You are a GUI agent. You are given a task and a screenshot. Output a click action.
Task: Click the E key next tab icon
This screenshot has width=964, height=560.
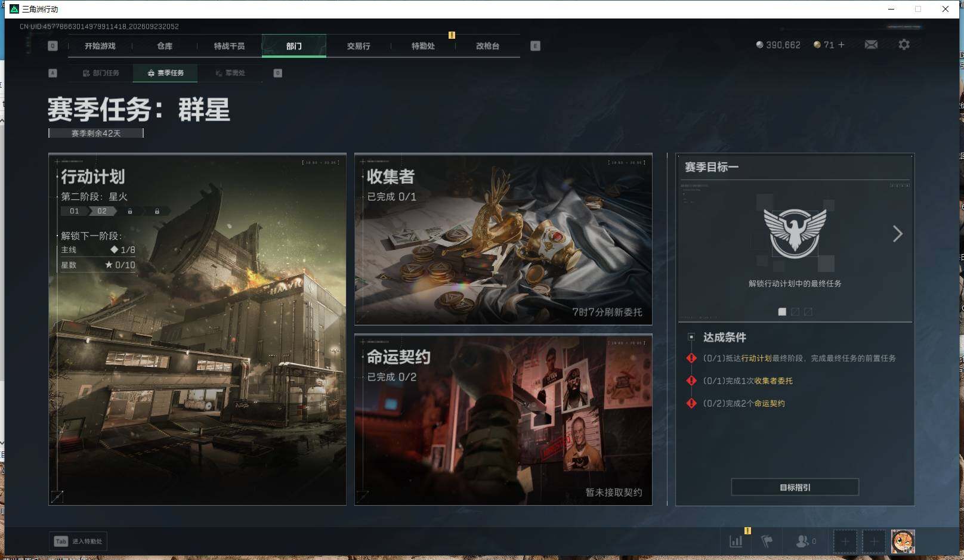pyautogui.click(x=535, y=46)
